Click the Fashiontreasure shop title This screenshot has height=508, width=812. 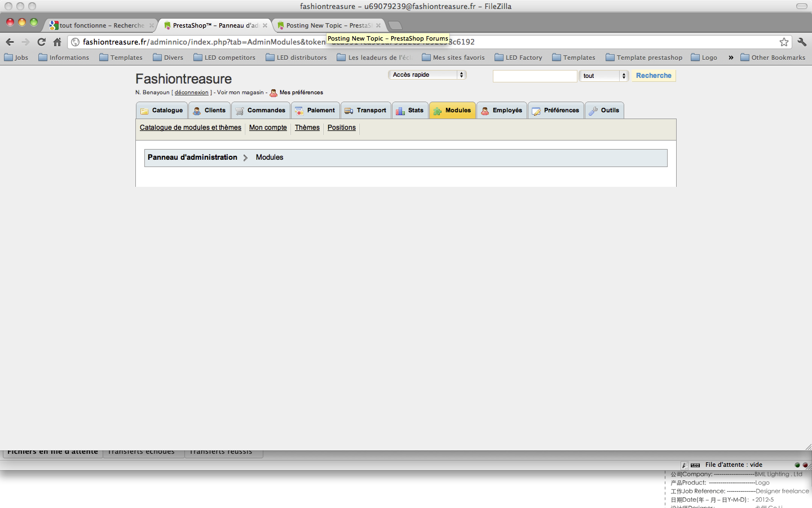(184, 79)
